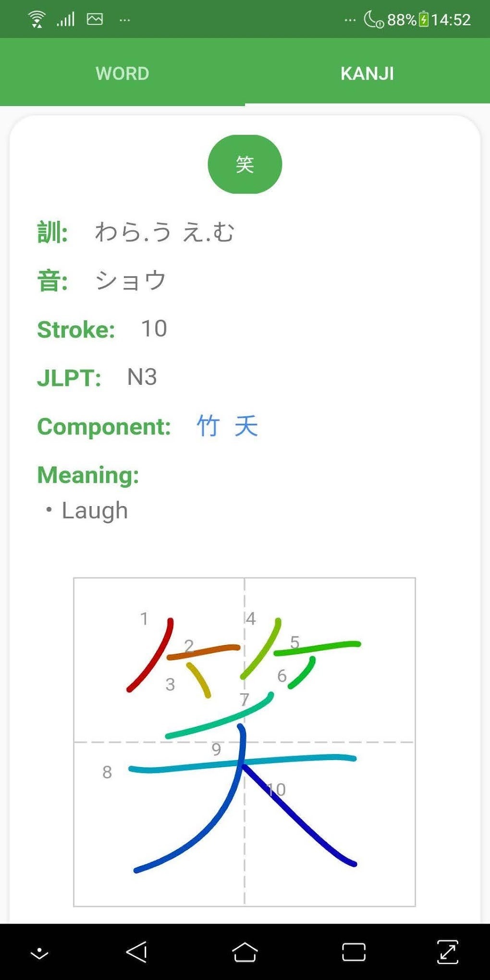Image resolution: width=490 pixels, height=980 pixels.
Task: Tap the green 笑 kanji chip
Action: [x=245, y=164]
